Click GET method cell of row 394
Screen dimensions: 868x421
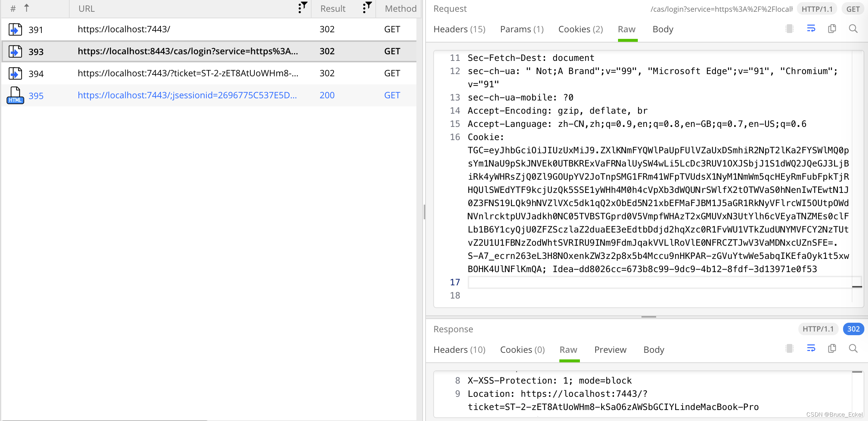(392, 73)
